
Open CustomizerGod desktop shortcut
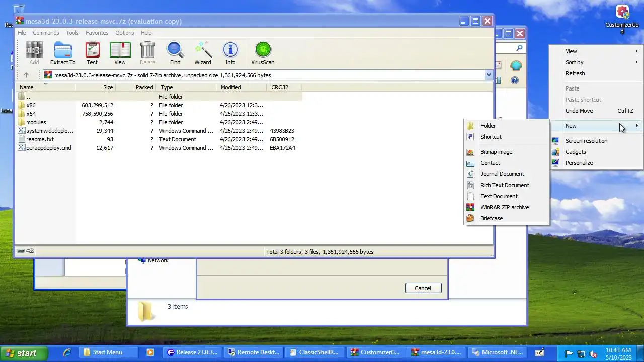point(622,20)
